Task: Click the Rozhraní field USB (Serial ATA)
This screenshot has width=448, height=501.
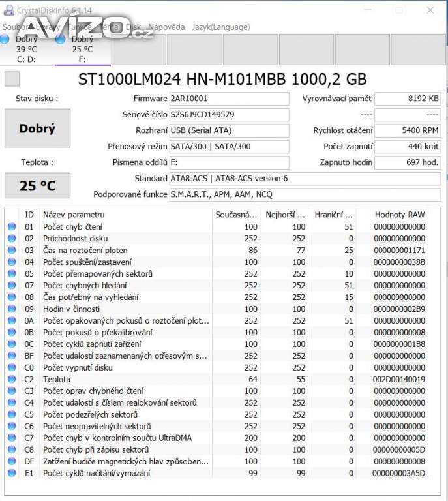Action: (x=229, y=130)
